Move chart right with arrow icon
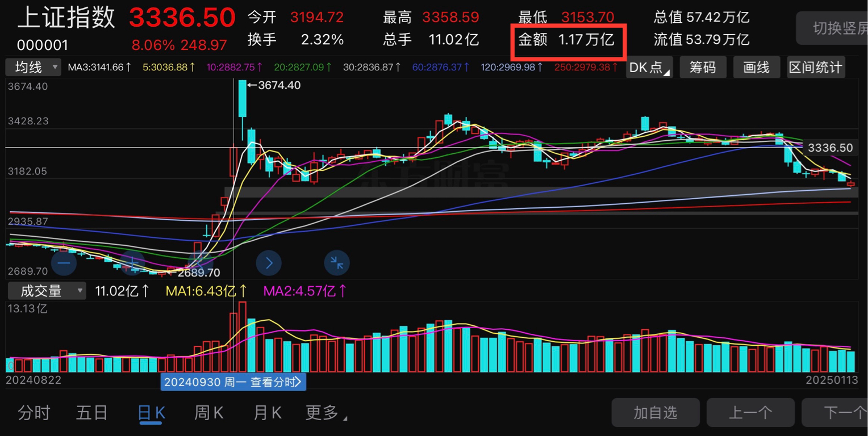868x436 pixels. [x=269, y=263]
